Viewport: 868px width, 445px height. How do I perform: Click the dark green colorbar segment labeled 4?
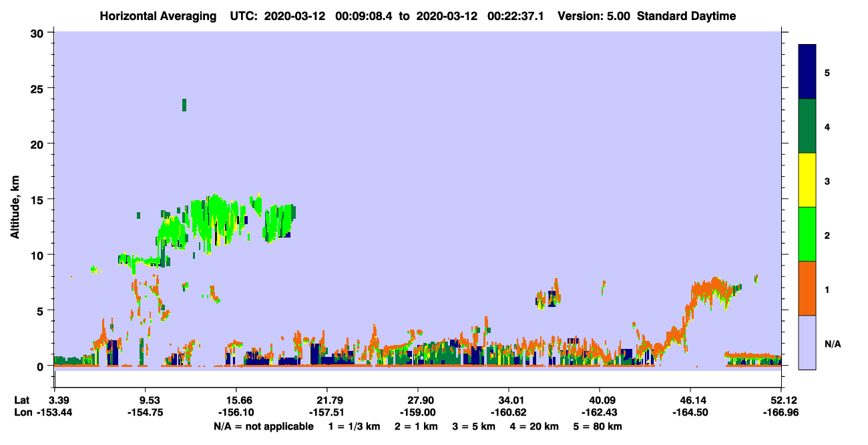pos(807,126)
